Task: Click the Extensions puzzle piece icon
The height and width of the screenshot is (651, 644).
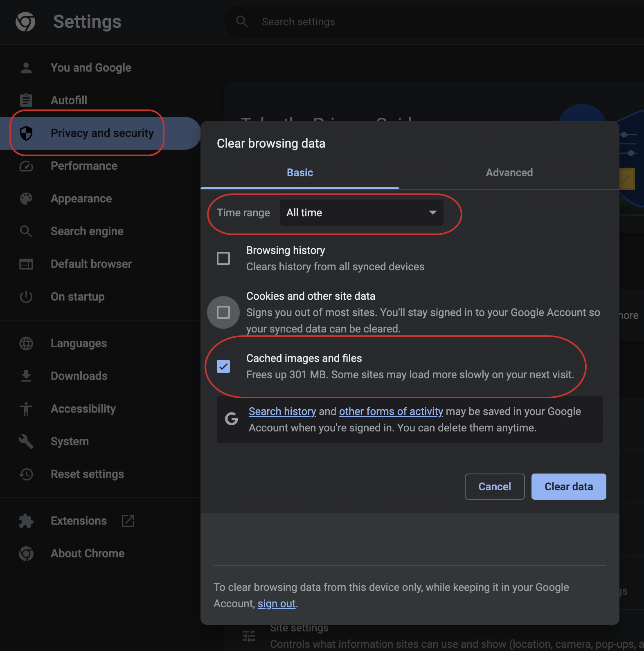Action: pyautogui.click(x=26, y=521)
